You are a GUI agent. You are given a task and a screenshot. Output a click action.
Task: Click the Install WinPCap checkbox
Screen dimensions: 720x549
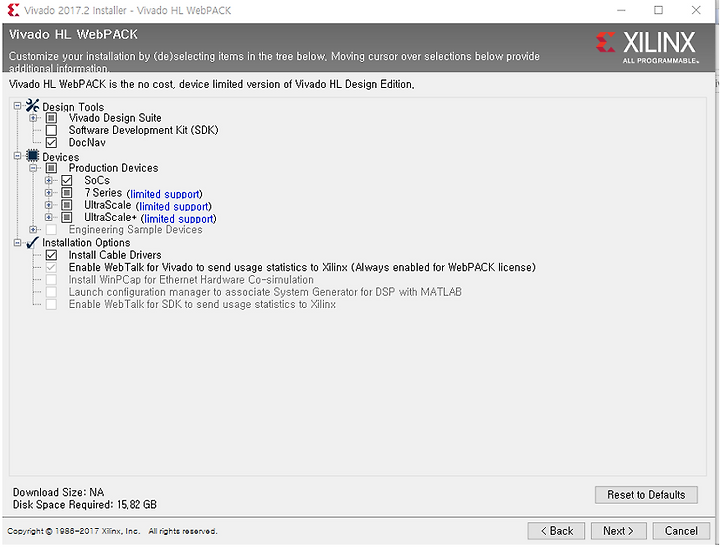(51, 280)
